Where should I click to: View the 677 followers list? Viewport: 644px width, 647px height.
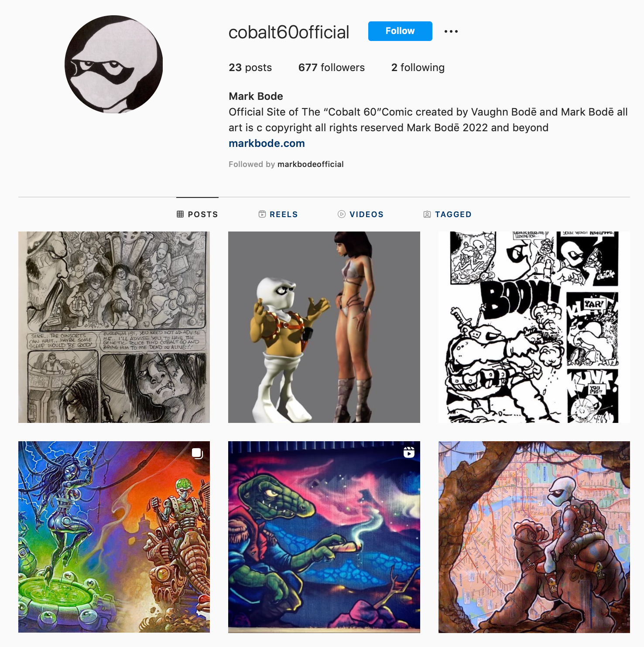[x=332, y=68]
